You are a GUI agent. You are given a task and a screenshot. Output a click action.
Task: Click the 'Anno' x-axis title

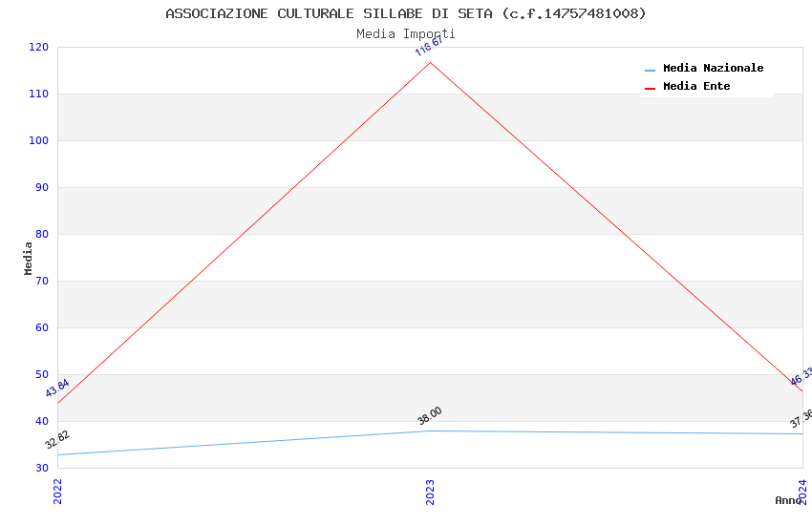(x=788, y=500)
